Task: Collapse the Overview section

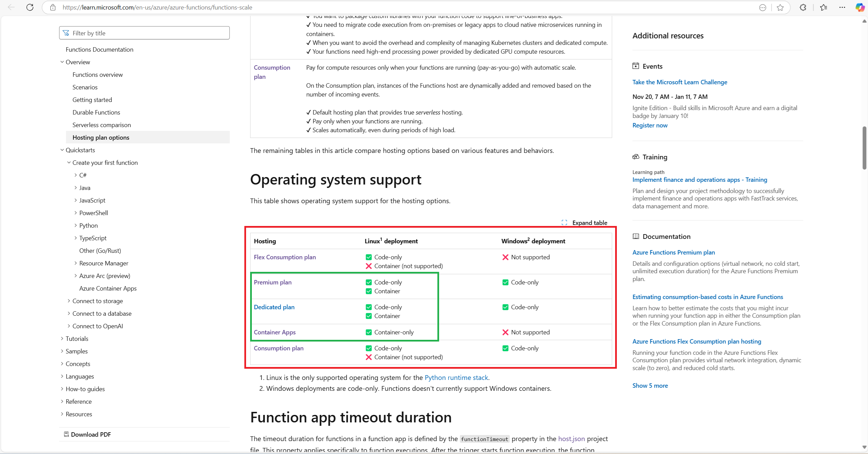Action: (62, 62)
